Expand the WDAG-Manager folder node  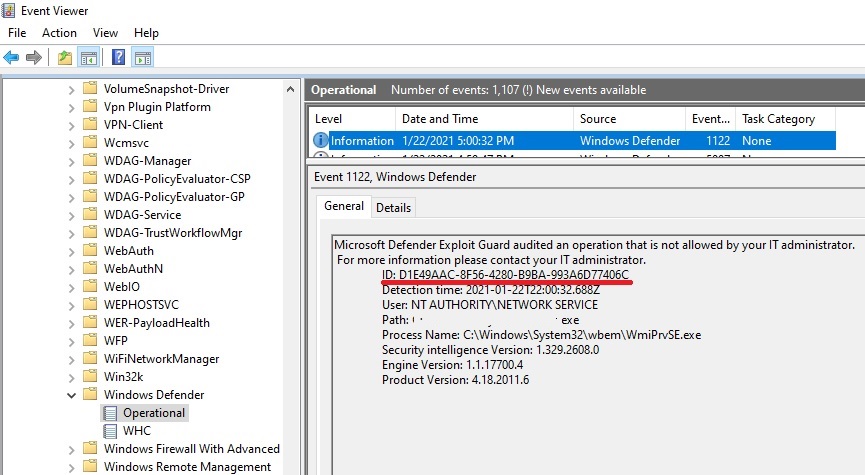tap(71, 161)
